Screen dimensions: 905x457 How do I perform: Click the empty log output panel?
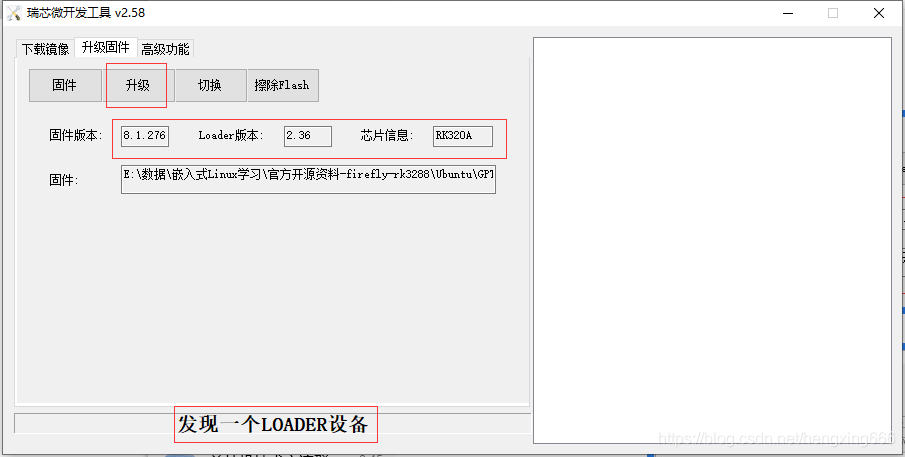pos(712,241)
